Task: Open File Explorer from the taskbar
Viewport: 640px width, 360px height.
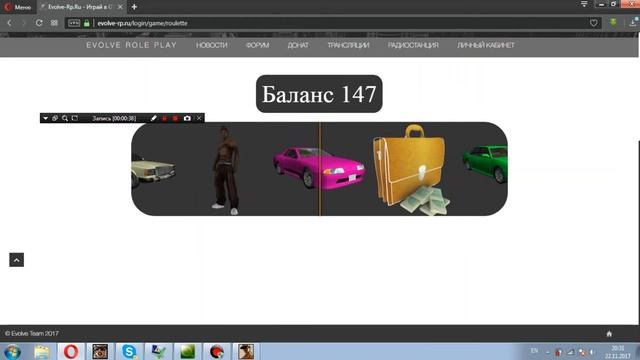Action: coord(42,351)
